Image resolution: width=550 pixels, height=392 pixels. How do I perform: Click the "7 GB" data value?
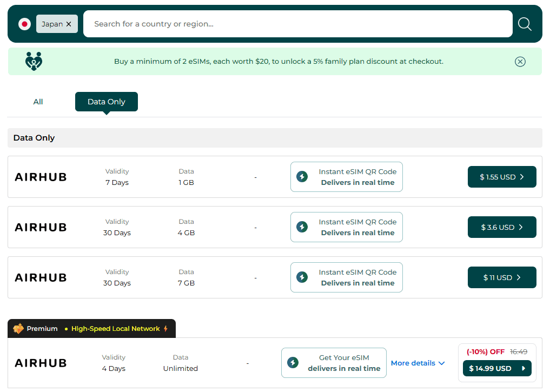click(186, 283)
